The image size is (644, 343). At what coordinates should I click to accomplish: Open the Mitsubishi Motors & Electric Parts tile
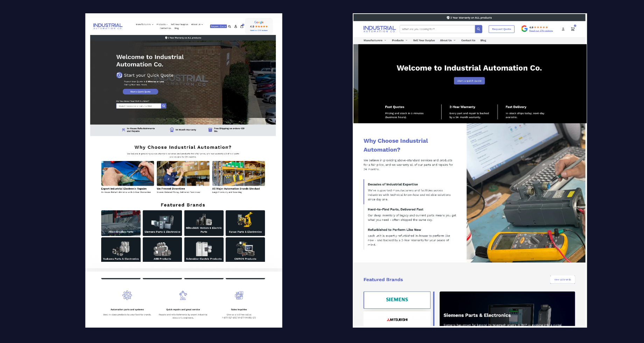pyautogui.click(x=204, y=223)
